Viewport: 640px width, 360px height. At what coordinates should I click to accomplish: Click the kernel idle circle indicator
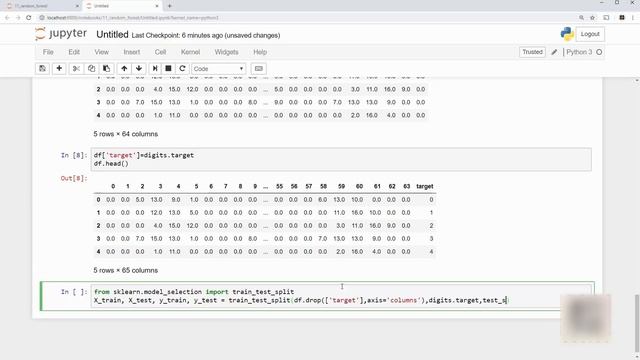[599, 52]
